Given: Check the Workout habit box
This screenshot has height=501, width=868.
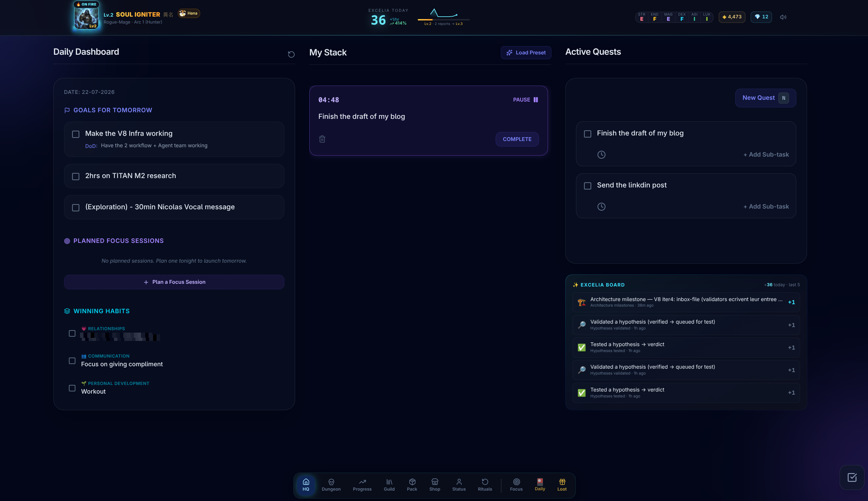Looking at the screenshot, I should (x=72, y=388).
